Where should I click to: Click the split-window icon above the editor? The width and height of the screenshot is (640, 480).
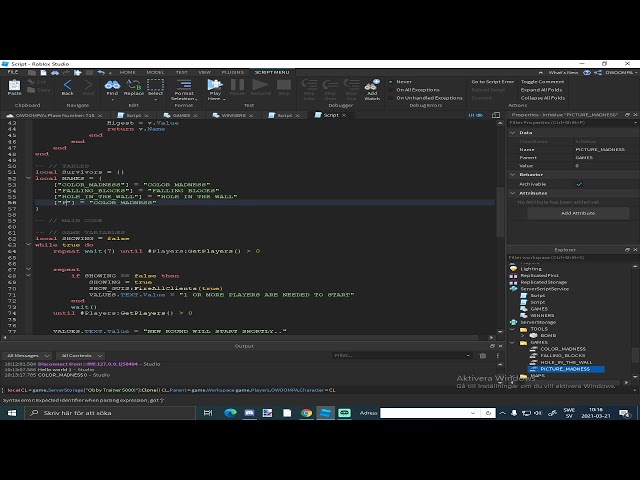coord(496,116)
